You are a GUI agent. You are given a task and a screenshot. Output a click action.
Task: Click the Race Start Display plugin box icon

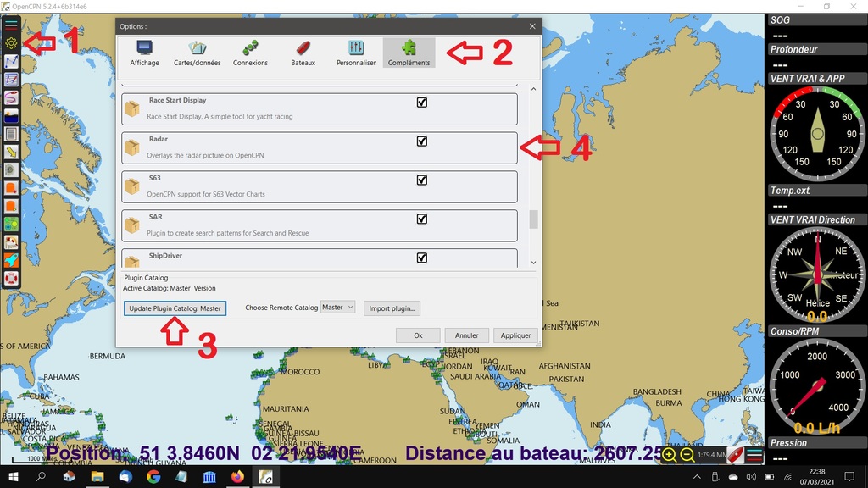click(131, 108)
